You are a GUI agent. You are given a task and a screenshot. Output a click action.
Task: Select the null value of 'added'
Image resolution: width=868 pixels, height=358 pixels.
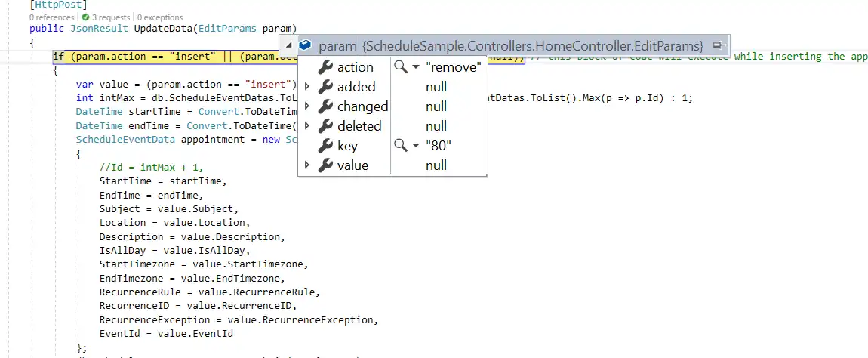point(436,86)
